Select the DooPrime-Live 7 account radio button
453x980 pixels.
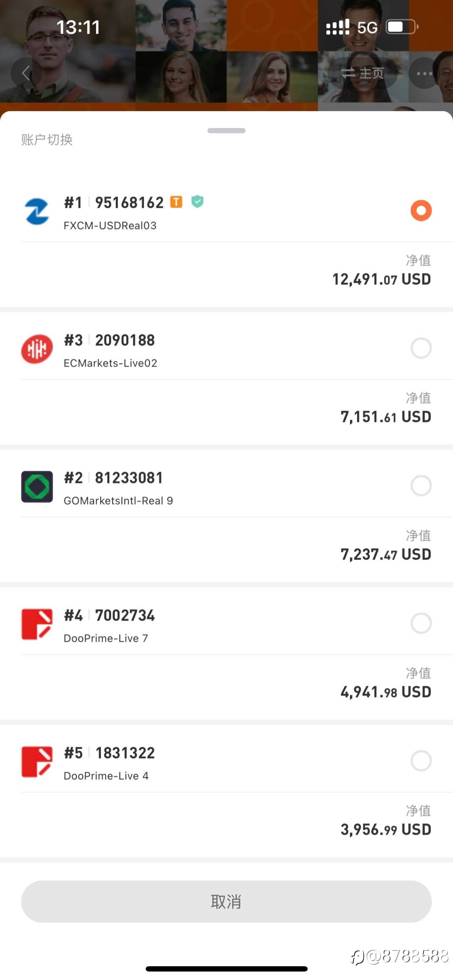(421, 623)
